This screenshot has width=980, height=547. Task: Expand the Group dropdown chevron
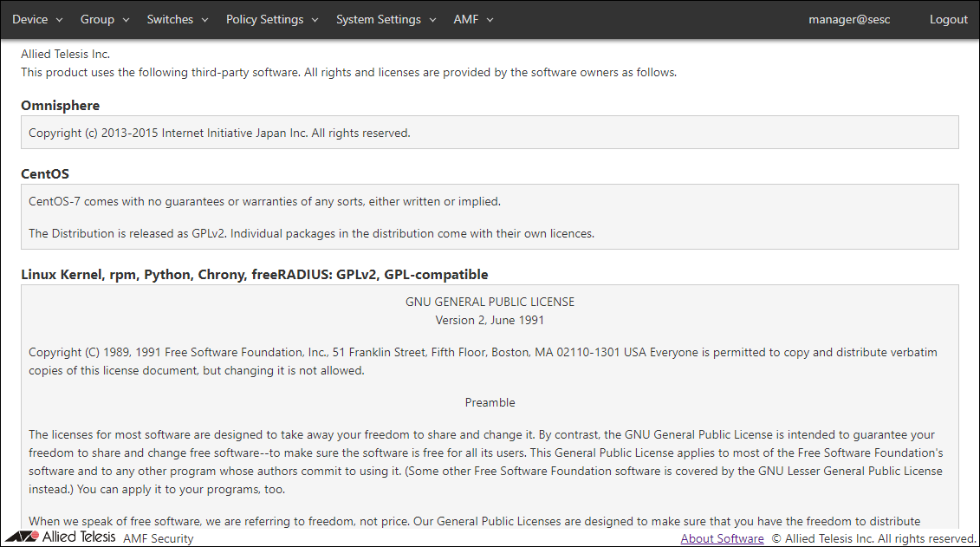[x=126, y=20]
